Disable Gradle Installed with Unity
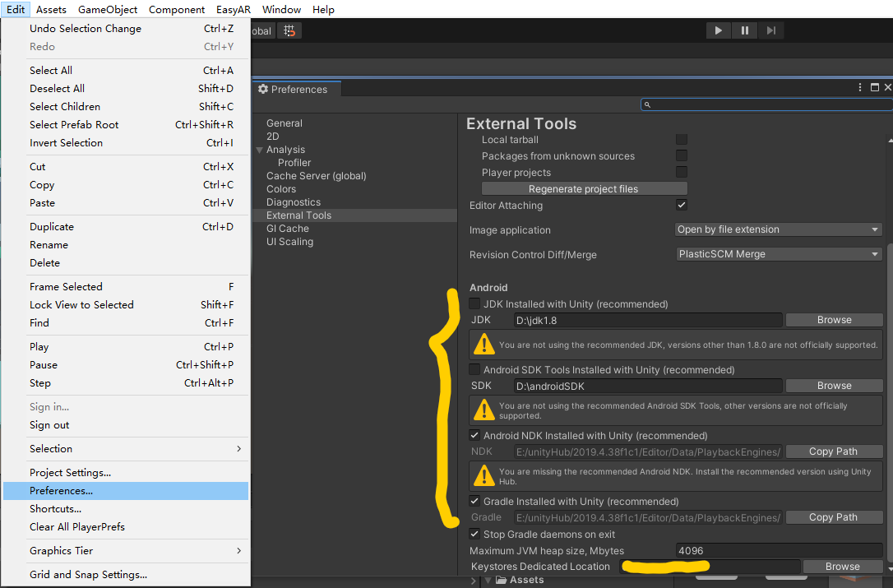Screen dimensions: 893x588 tap(474, 501)
